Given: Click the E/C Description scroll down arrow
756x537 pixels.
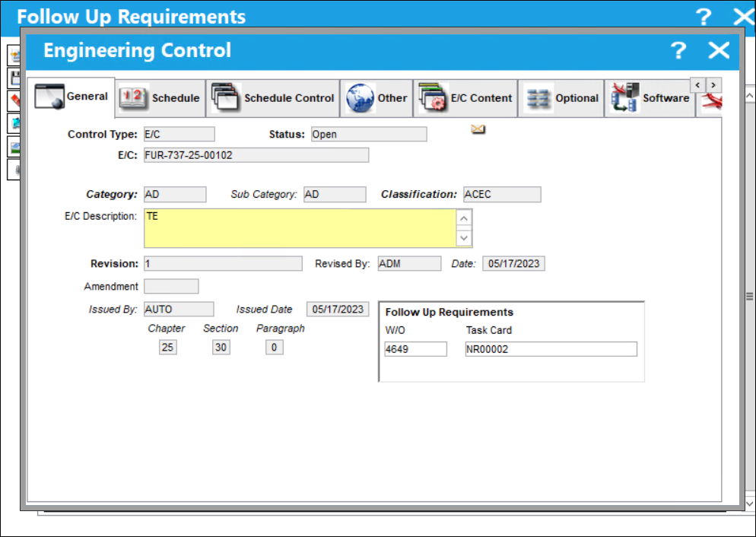Looking at the screenshot, I should pyautogui.click(x=464, y=237).
